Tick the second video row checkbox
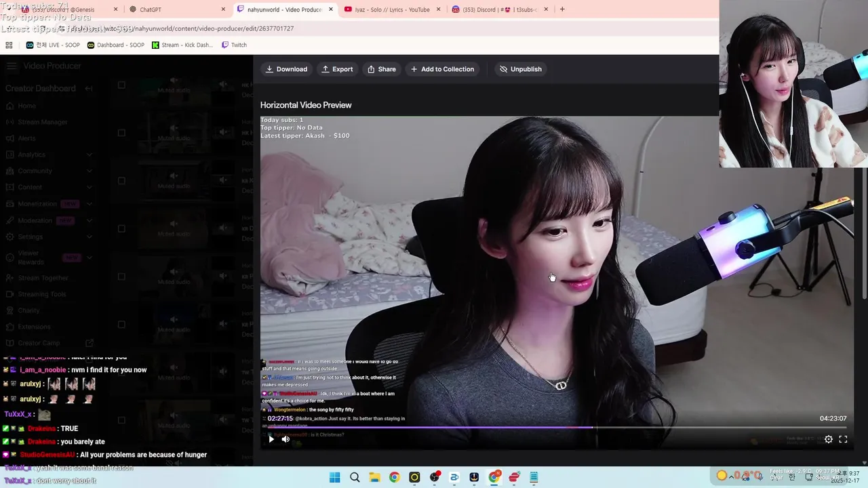 click(x=121, y=133)
